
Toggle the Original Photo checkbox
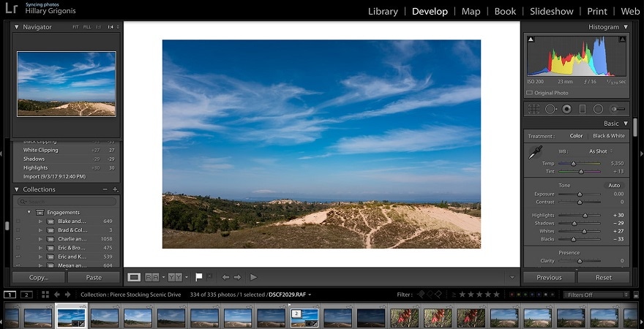pos(530,93)
